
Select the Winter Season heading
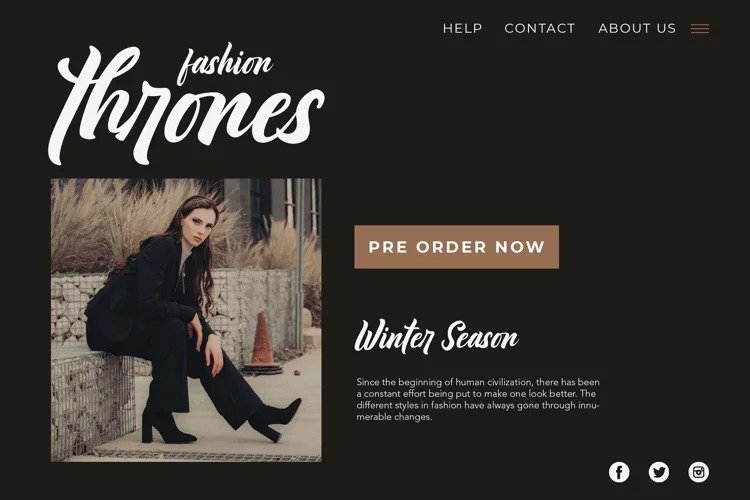click(436, 337)
